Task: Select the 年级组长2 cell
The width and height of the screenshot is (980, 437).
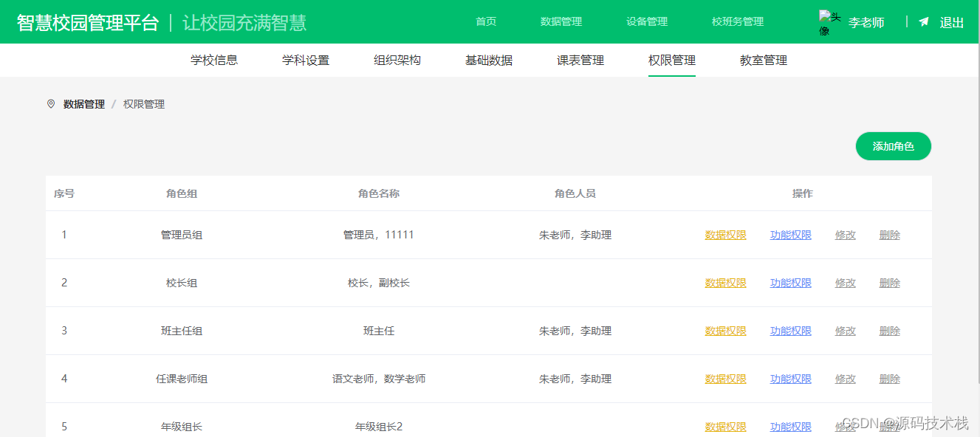Action: point(379,427)
